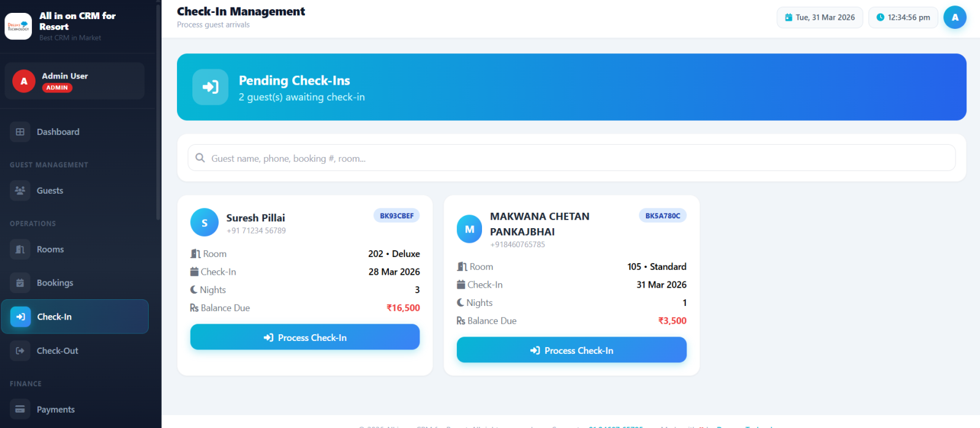980x428 pixels.
Task: Click the Dashboard grid icon in sidebar
Action: point(20,132)
